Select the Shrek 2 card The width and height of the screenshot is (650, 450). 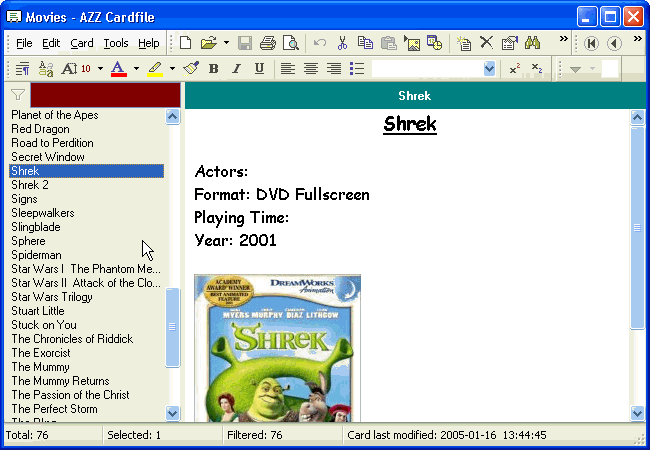click(x=86, y=185)
